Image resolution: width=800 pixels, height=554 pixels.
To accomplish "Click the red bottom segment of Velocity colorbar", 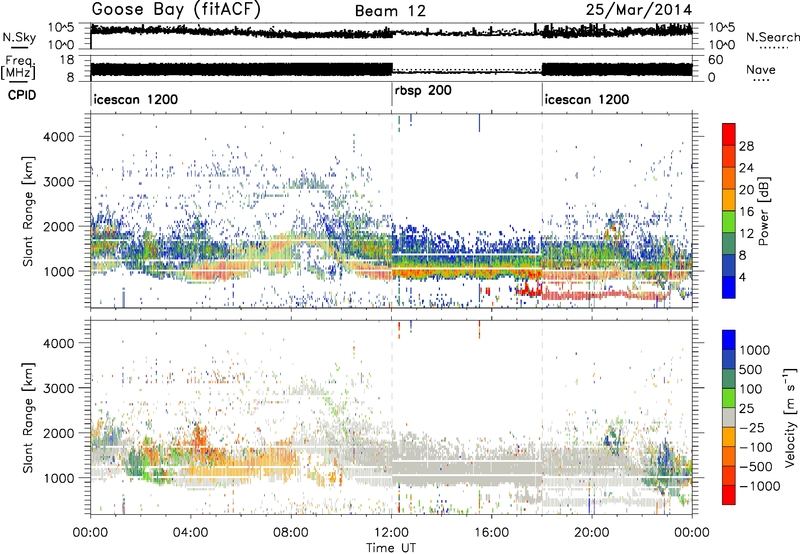I will point(729,495).
